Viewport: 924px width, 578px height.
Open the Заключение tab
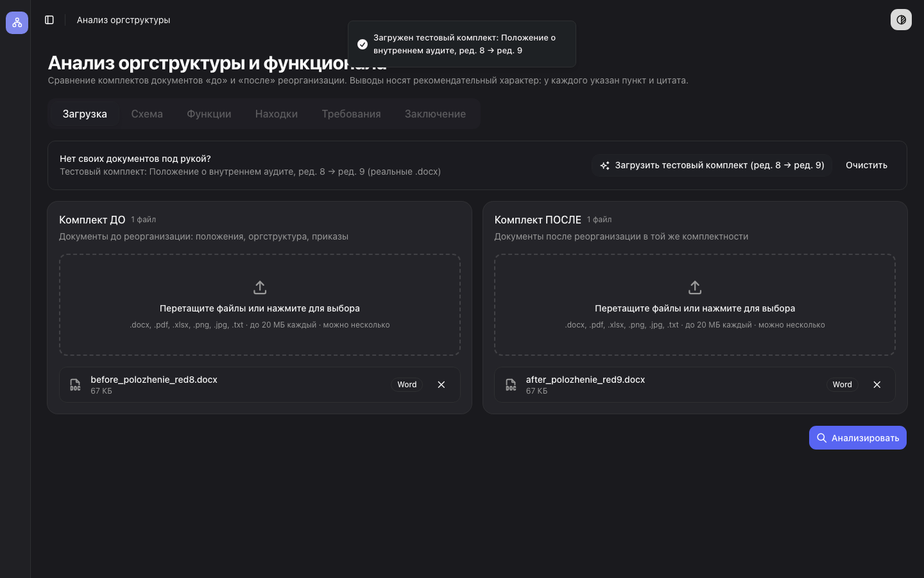point(435,114)
